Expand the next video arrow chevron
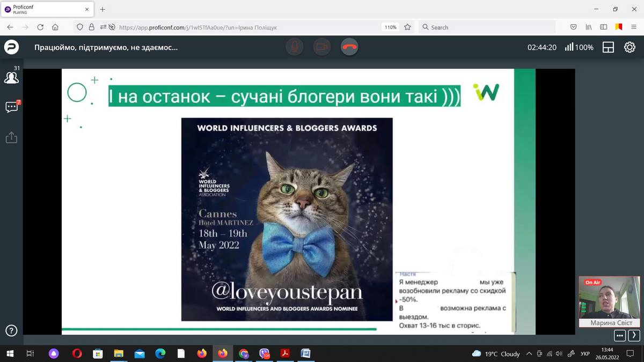 pyautogui.click(x=634, y=336)
